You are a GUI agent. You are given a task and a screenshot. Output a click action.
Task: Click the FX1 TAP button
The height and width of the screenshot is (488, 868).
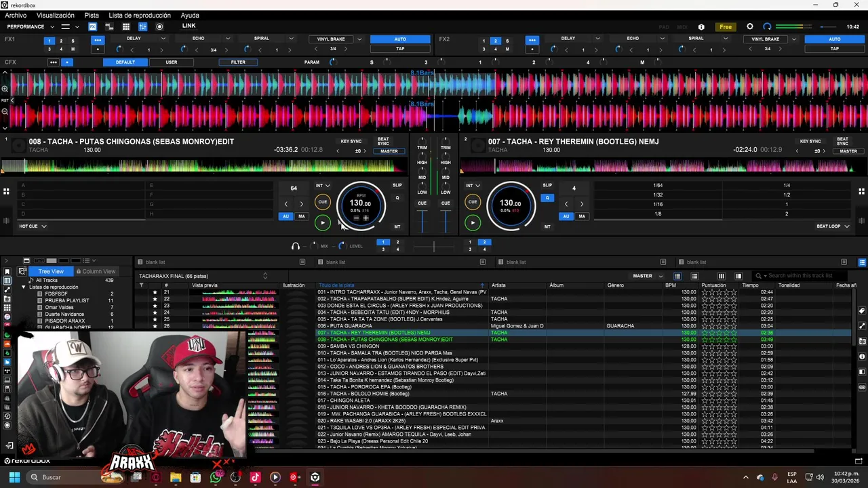[400, 49]
